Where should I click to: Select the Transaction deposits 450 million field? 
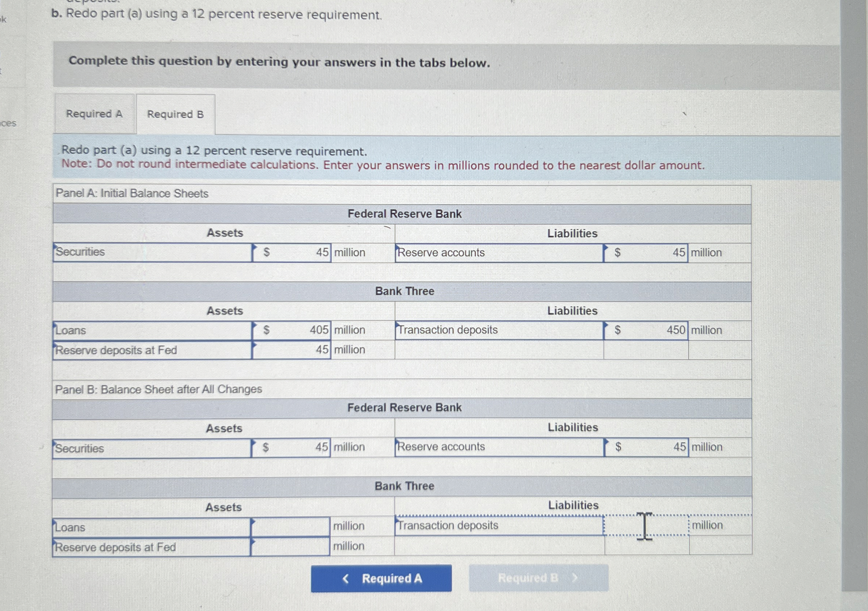(647, 330)
